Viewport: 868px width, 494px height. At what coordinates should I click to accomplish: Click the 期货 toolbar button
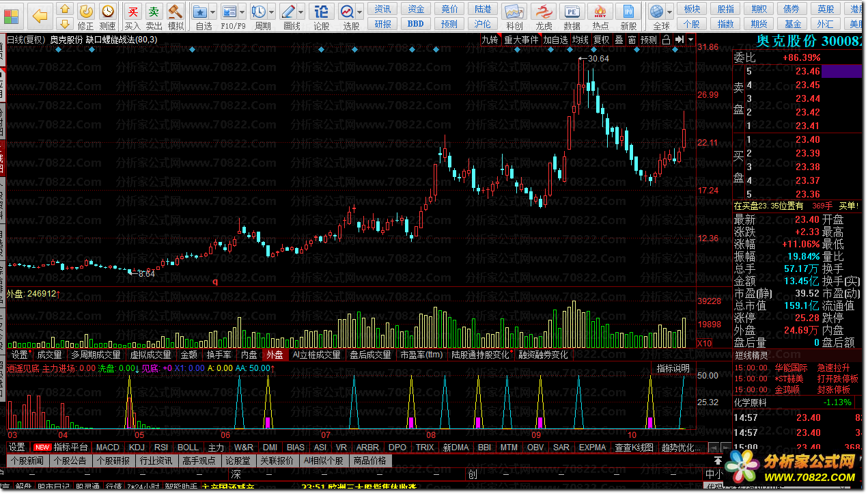coord(759,24)
